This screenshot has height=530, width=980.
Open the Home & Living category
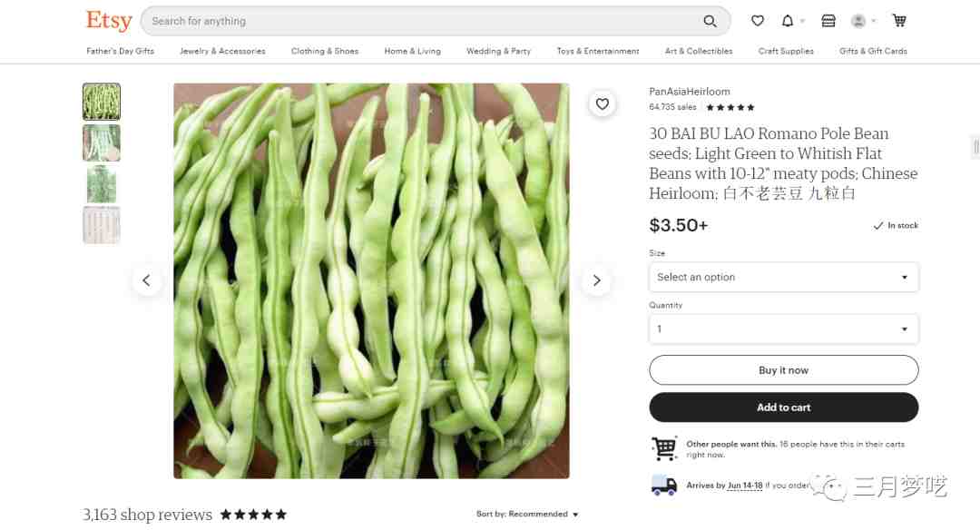(413, 51)
